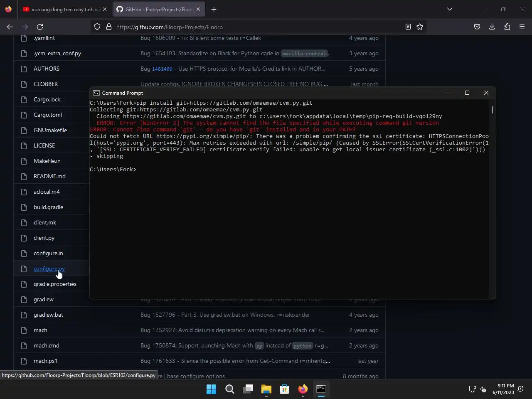Open the 'Bug 1606009 - Fix & silent' commit
This screenshot has width=532, height=399.
coord(201,38)
